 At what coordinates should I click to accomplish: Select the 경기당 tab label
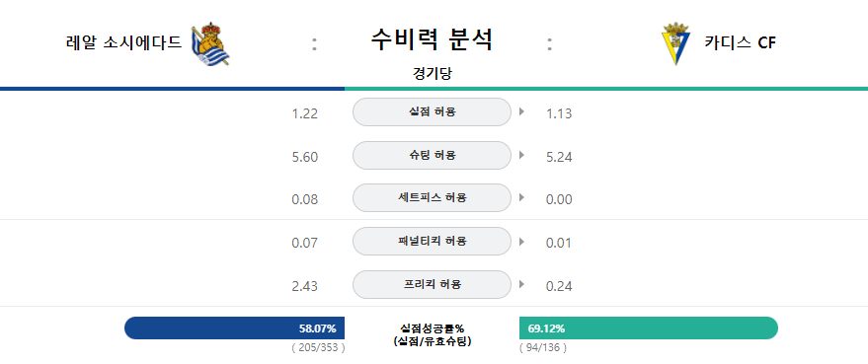[x=432, y=74]
